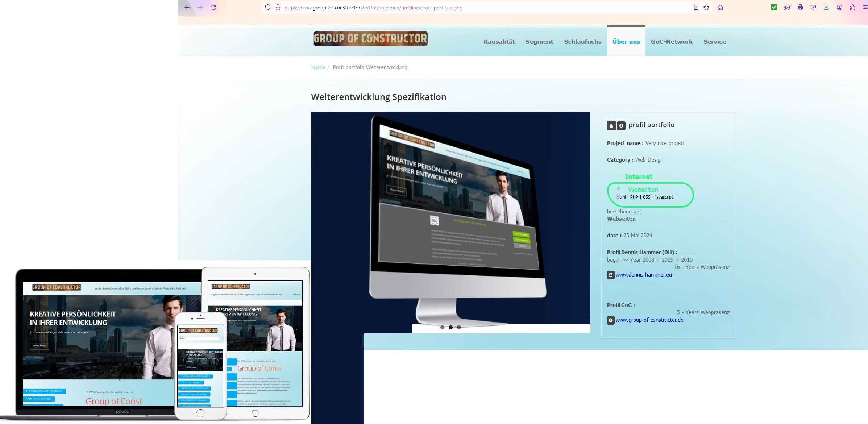Save page to Pocket

pyautogui.click(x=813, y=8)
